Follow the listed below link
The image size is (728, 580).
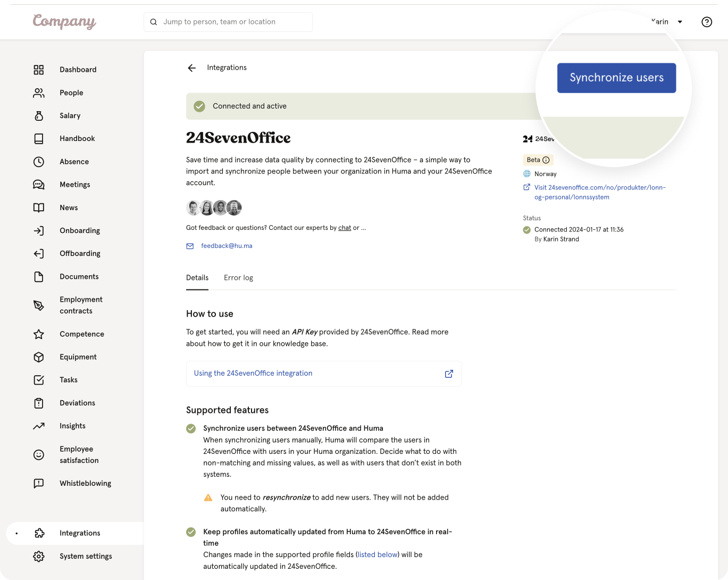coord(378,554)
